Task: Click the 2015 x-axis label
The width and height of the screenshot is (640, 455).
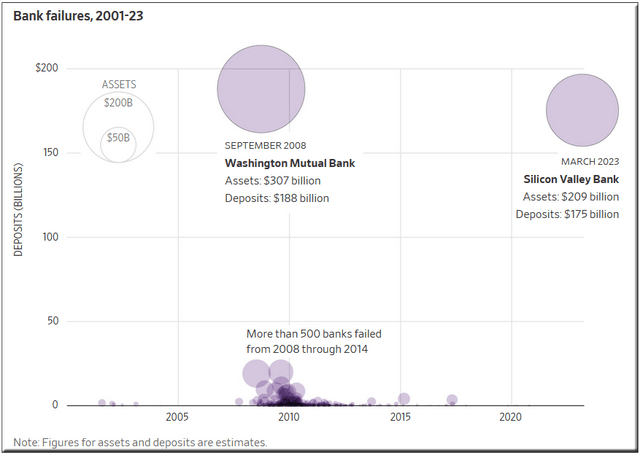Action: [400, 417]
